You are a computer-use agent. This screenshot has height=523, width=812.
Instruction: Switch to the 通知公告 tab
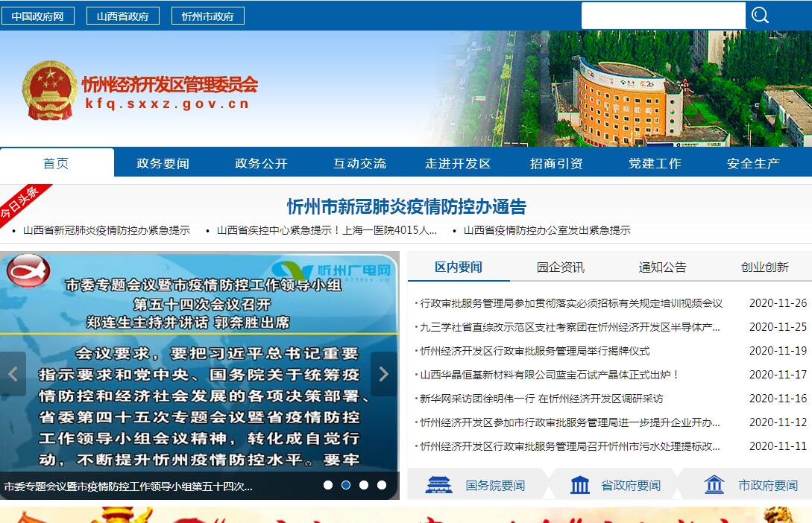(x=662, y=267)
